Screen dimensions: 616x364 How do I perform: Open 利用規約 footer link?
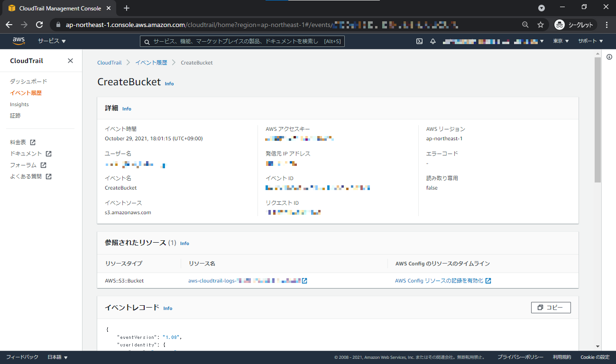562,357
